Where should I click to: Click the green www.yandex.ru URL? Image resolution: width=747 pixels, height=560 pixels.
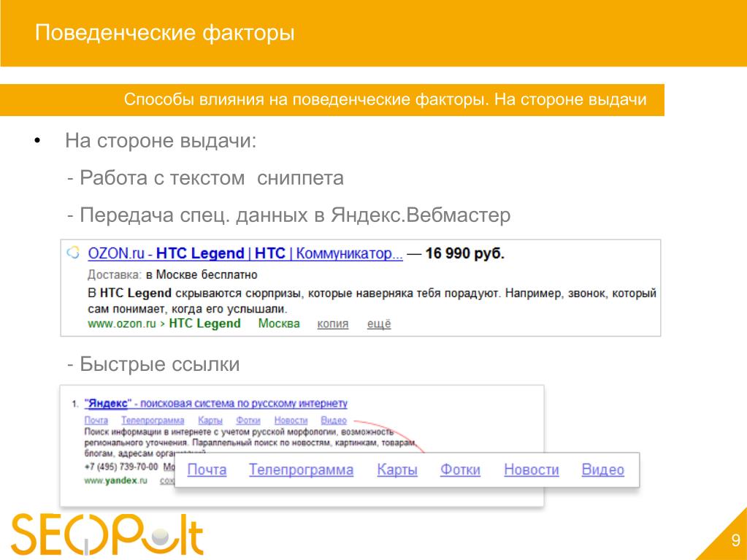coord(116,481)
